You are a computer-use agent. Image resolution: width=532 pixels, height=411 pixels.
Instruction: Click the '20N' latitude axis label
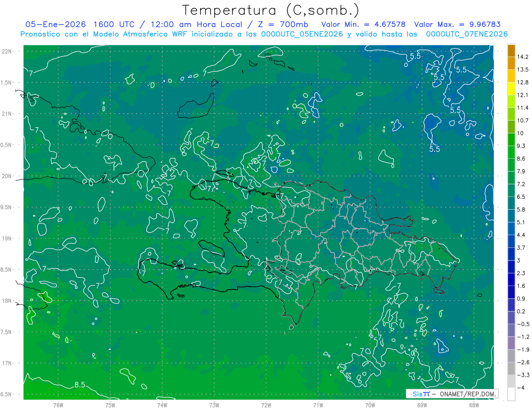click(x=7, y=176)
